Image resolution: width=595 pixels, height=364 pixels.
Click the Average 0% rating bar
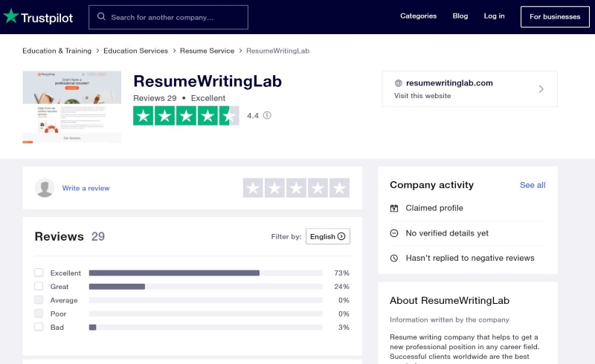click(206, 300)
